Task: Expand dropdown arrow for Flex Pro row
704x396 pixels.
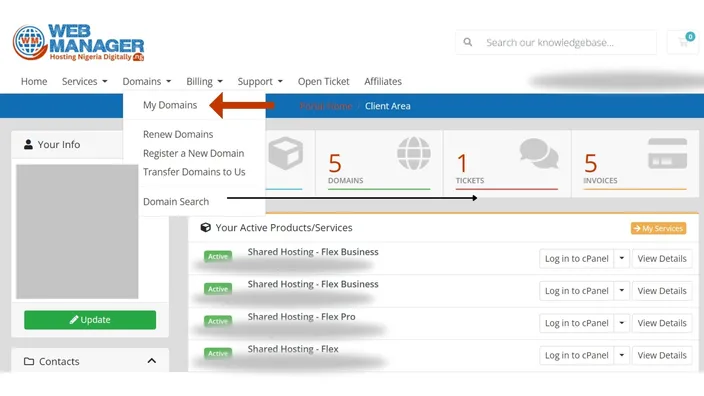Action: (622, 323)
